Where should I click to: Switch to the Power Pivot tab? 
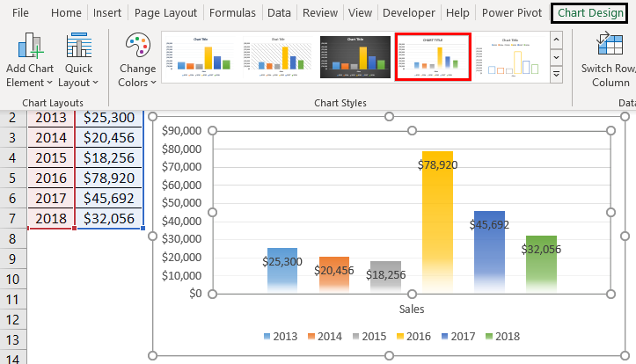512,13
